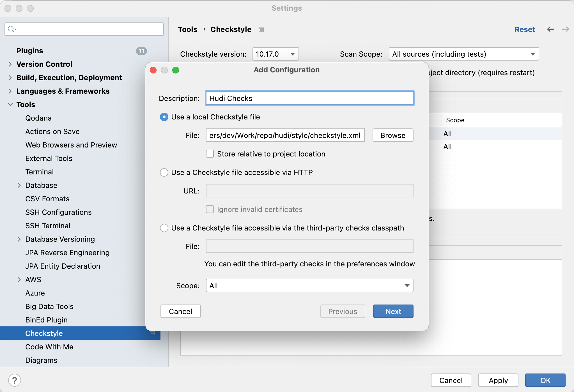The image size is (574, 392).
Task: Click into the Description text field
Action: [309, 98]
